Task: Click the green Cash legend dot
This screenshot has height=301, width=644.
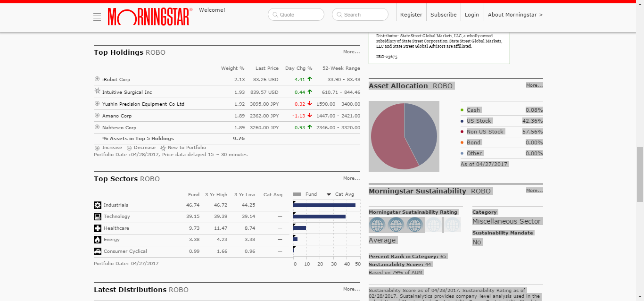Action: [462, 110]
